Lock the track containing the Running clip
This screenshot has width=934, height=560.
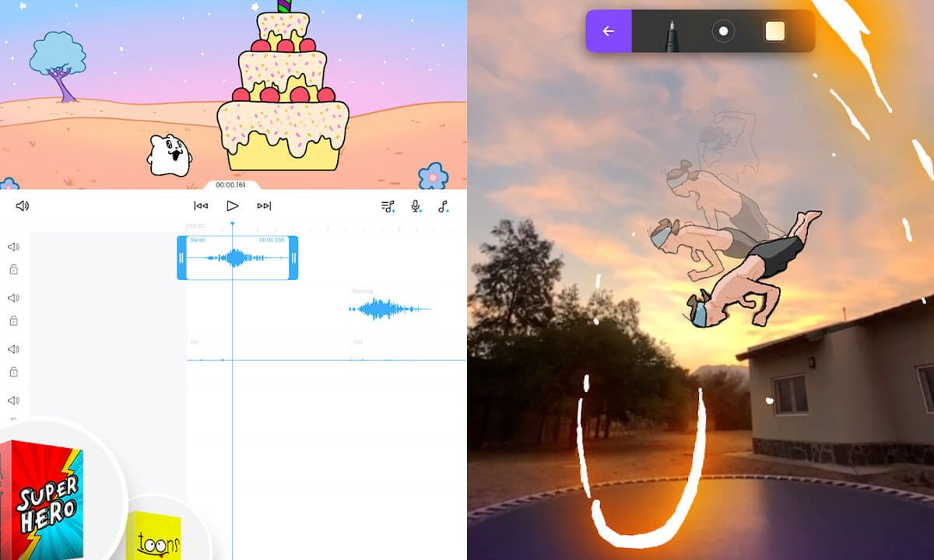[x=13, y=320]
